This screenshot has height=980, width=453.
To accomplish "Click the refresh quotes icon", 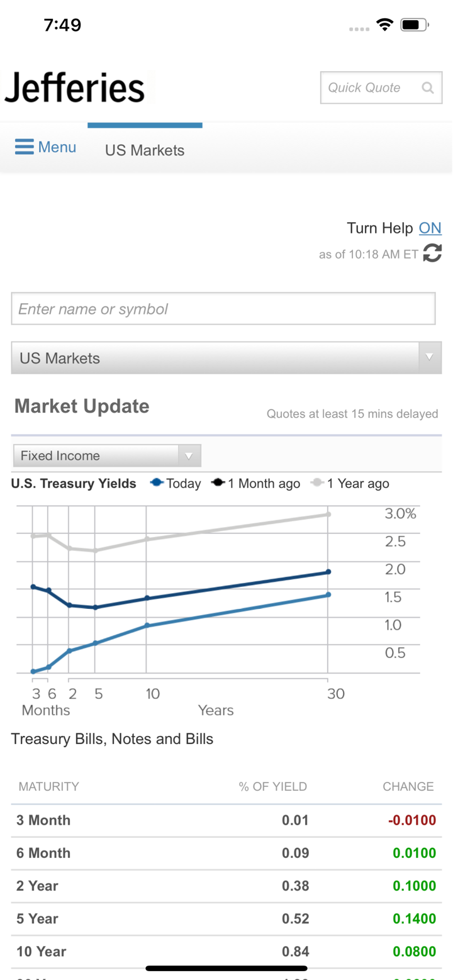I will (x=432, y=253).
